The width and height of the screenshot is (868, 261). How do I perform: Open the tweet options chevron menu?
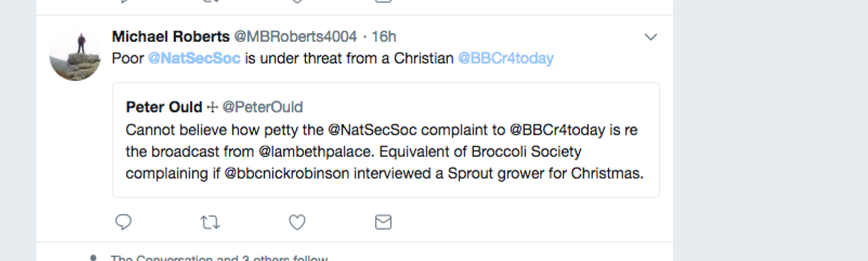(x=651, y=37)
